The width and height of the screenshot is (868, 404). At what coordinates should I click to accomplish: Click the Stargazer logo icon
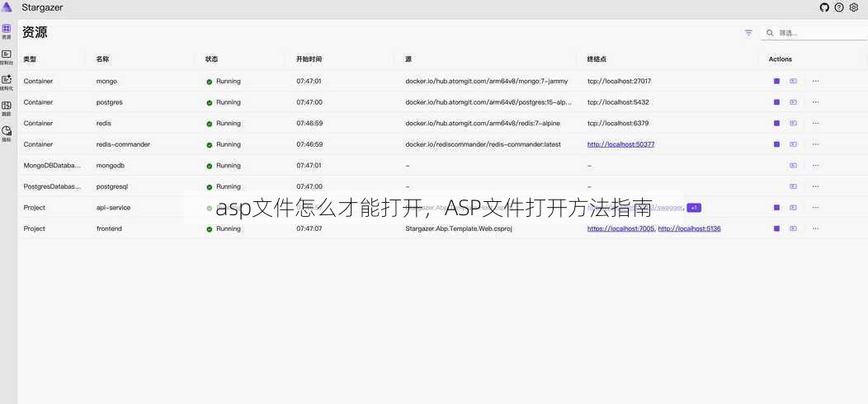click(x=7, y=7)
